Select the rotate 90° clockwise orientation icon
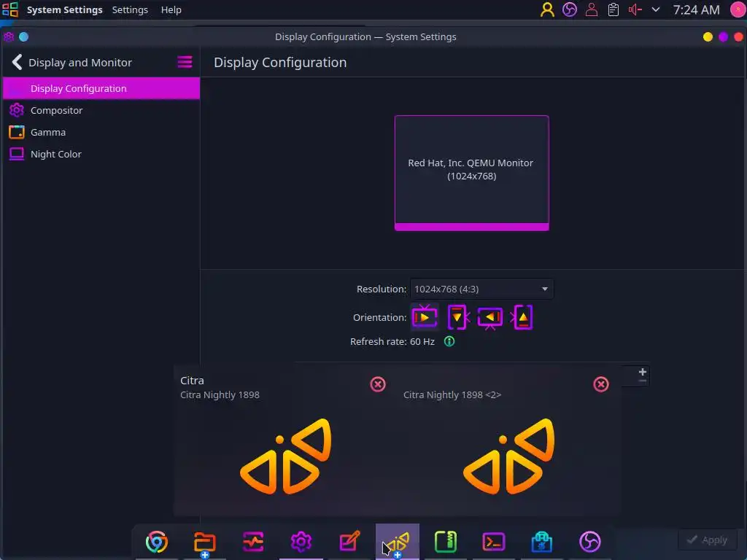The height and width of the screenshot is (560, 747). (x=458, y=317)
